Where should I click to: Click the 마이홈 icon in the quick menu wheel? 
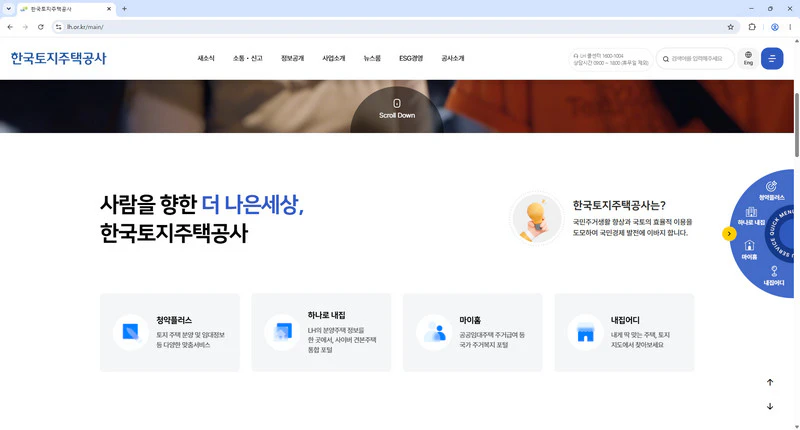point(749,245)
